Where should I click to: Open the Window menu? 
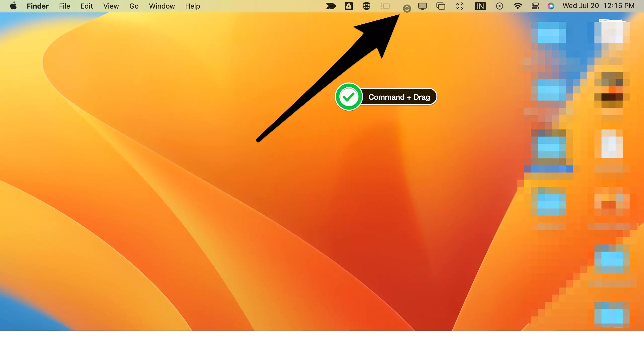click(x=161, y=6)
